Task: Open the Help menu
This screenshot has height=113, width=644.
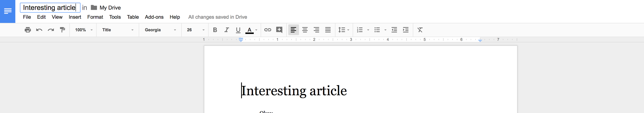Action: (x=175, y=17)
